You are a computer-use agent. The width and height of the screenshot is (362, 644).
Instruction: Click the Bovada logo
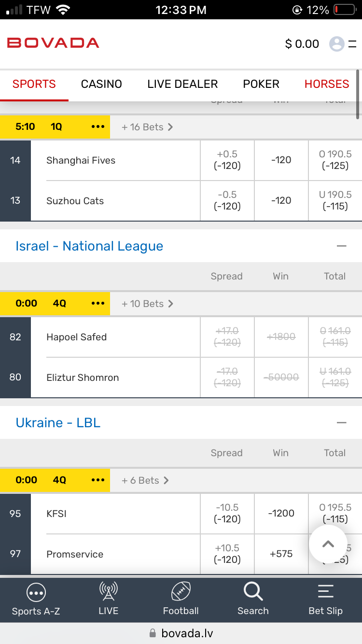pyautogui.click(x=53, y=43)
